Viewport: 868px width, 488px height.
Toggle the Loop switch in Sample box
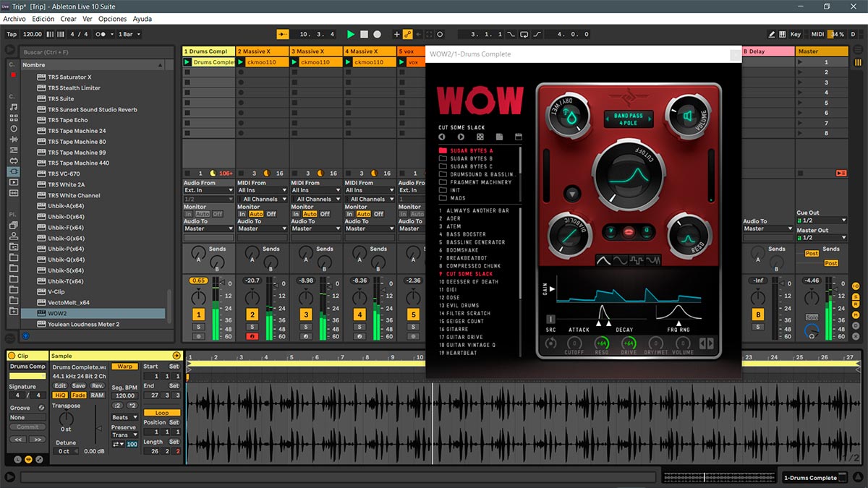pyautogui.click(x=162, y=413)
